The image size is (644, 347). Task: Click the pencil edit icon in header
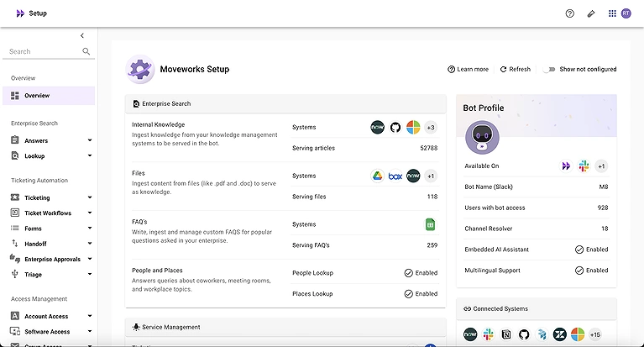(x=591, y=13)
